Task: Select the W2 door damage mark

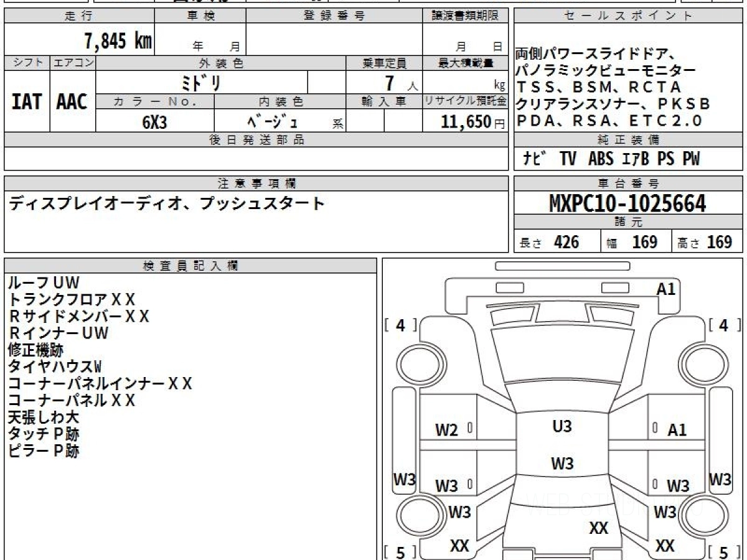Action: click(446, 430)
